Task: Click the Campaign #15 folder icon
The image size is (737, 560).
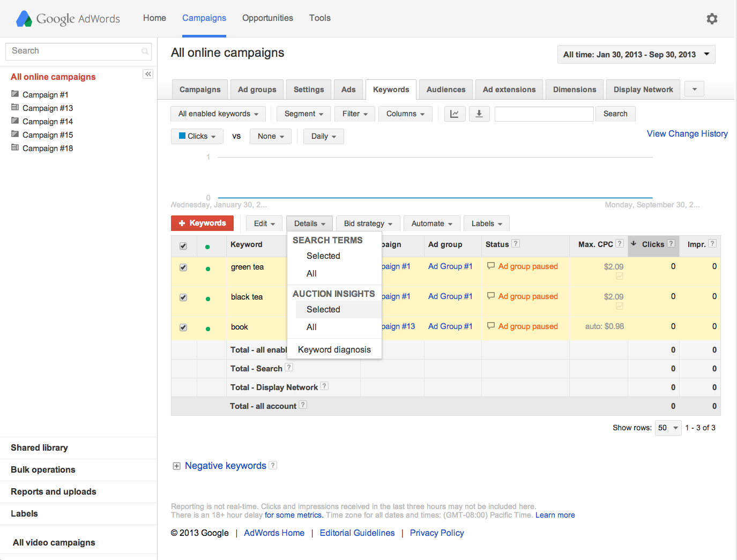Action: click(x=15, y=134)
